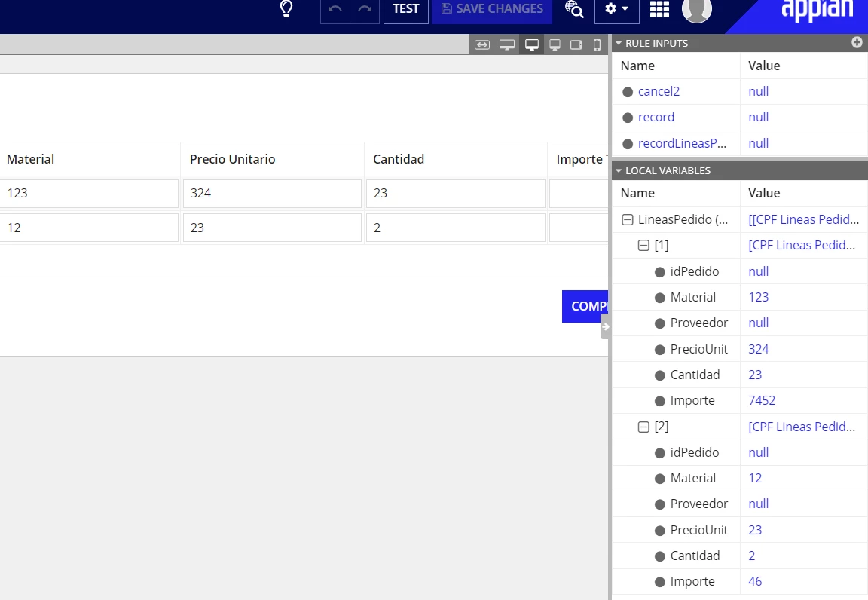Collapse the [1] item node
The image size is (868, 600).
pos(643,246)
